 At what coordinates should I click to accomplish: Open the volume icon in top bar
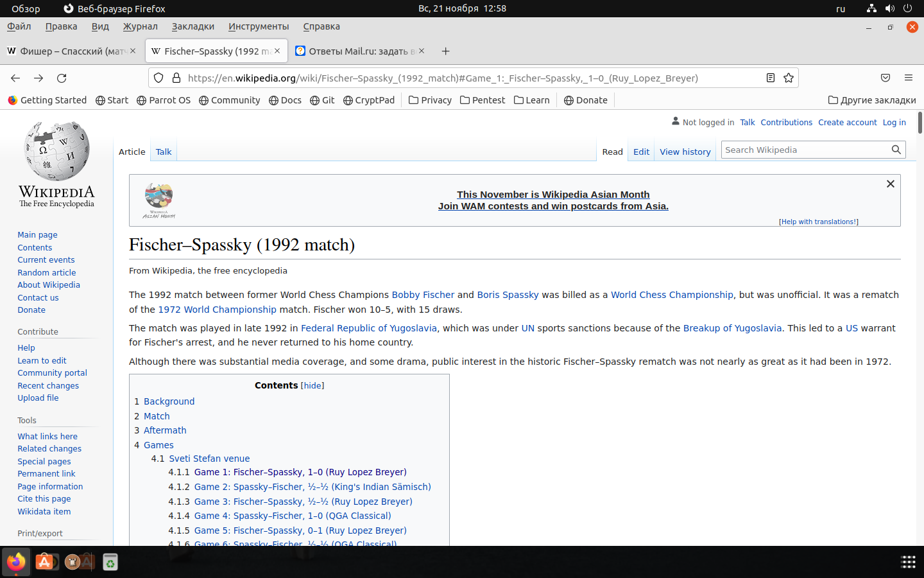click(889, 8)
